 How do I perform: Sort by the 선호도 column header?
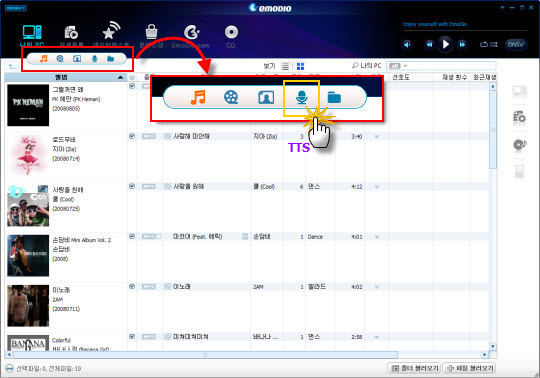[x=401, y=77]
